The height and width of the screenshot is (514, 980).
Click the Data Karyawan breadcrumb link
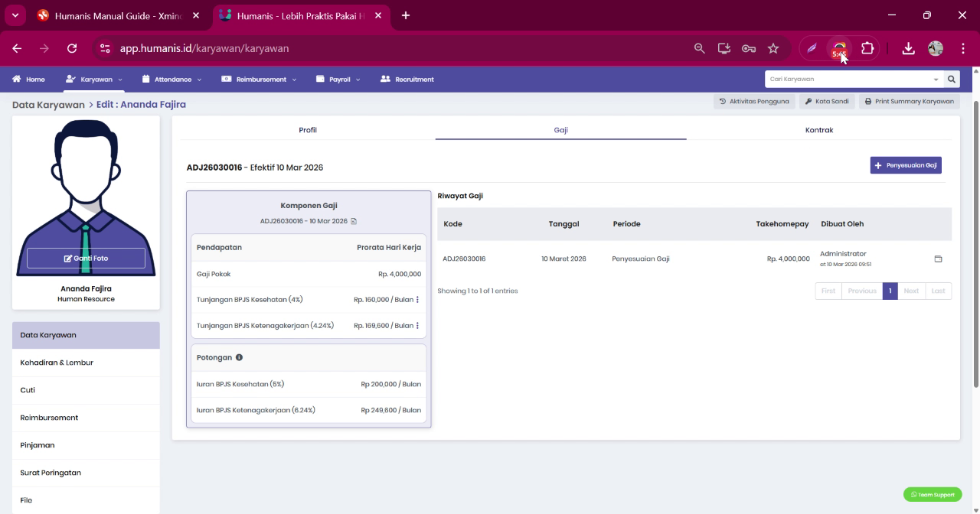48,104
